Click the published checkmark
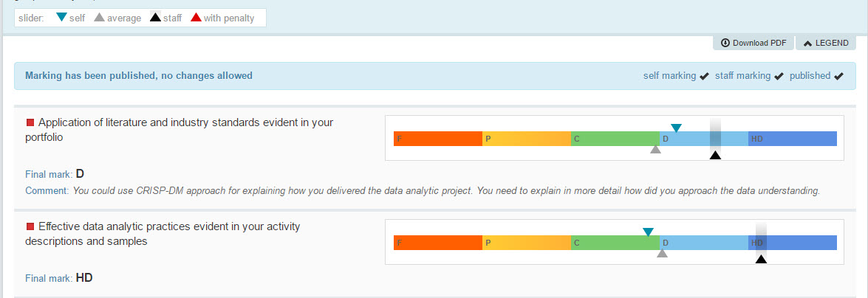Screen dimensions: 868x298 click(x=838, y=76)
